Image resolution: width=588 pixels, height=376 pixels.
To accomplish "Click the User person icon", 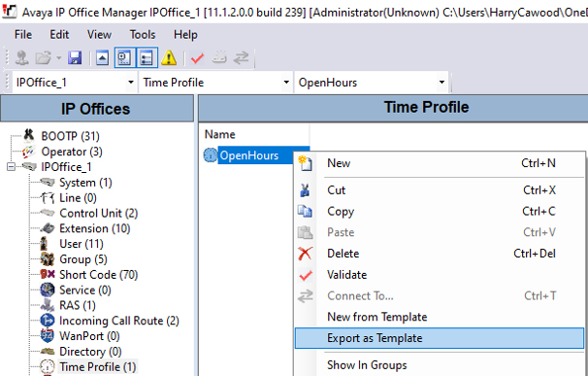I will click(x=45, y=244).
